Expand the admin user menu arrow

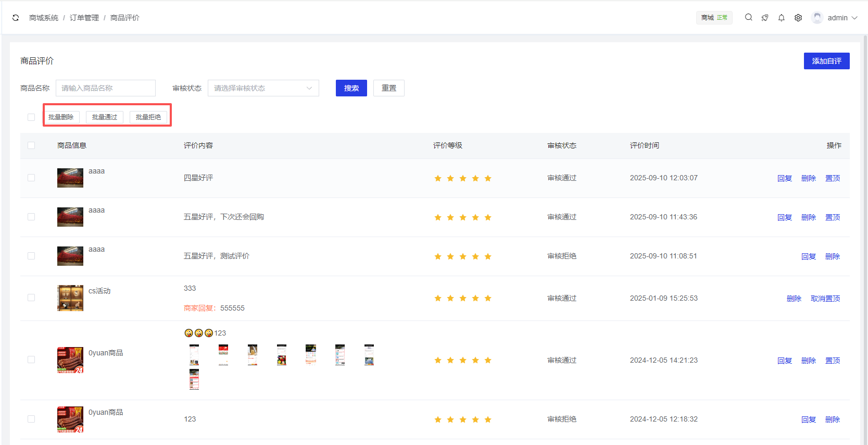854,18
